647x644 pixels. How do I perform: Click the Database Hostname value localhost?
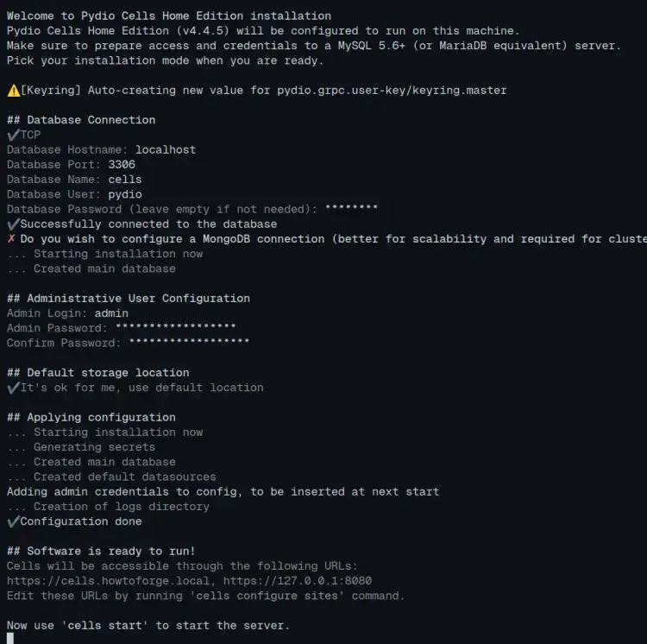click(166, 150)
